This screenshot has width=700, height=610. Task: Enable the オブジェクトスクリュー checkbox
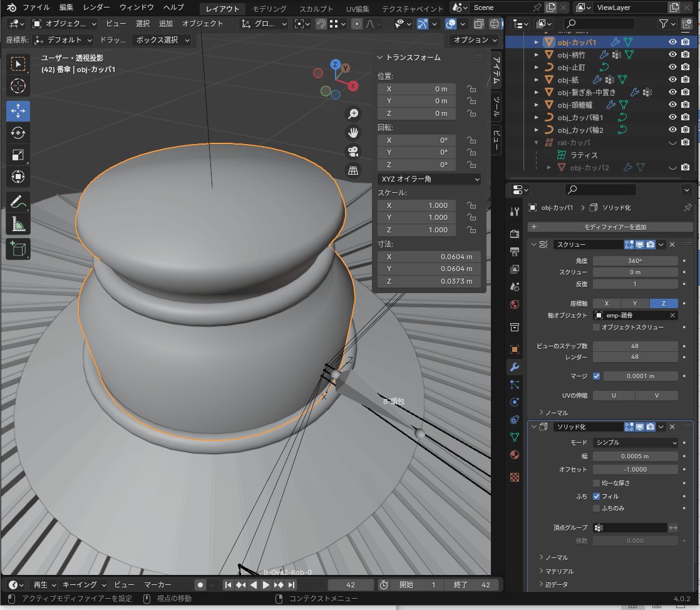pyautogui.click(x=596, y=328)
